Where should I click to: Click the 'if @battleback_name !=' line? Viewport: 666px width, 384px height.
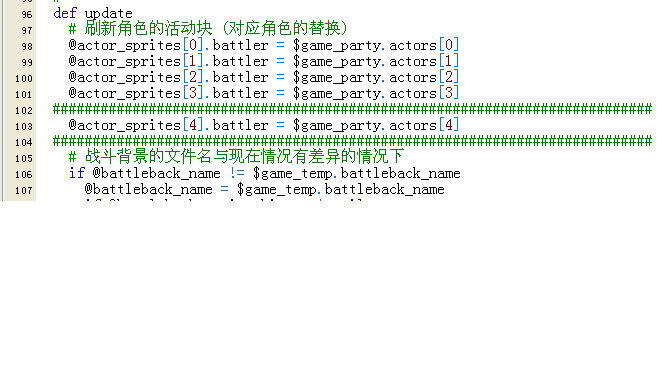coord(265,173)
